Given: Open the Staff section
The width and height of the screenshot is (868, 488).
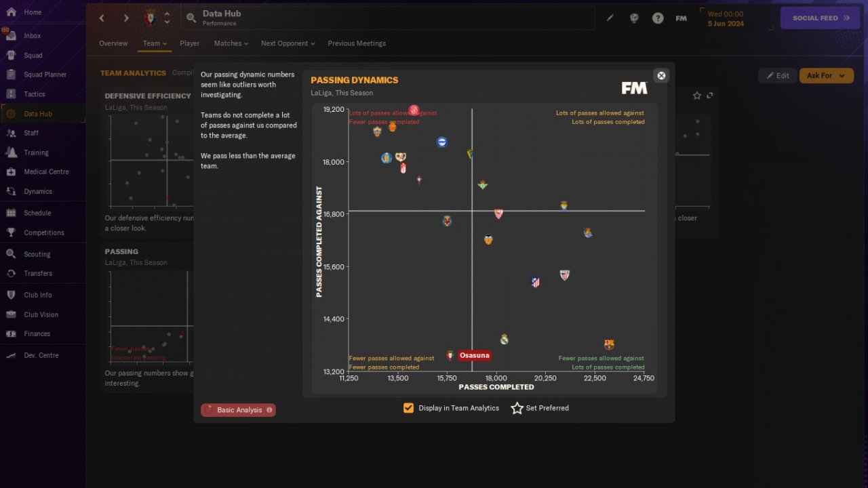Looking at the screenshot, I should (31, 133).
